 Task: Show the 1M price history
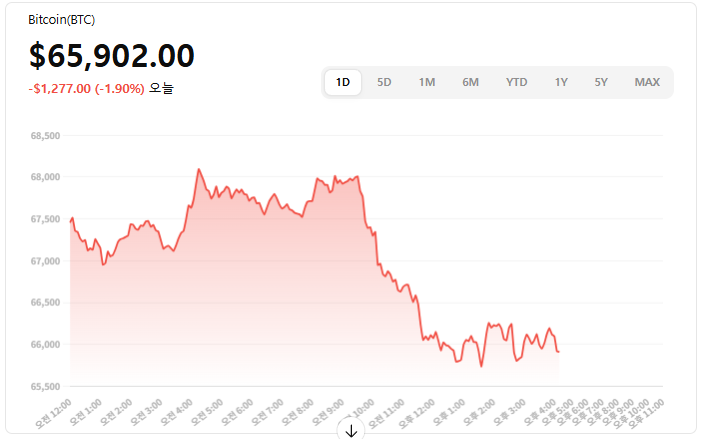point(427,82)
